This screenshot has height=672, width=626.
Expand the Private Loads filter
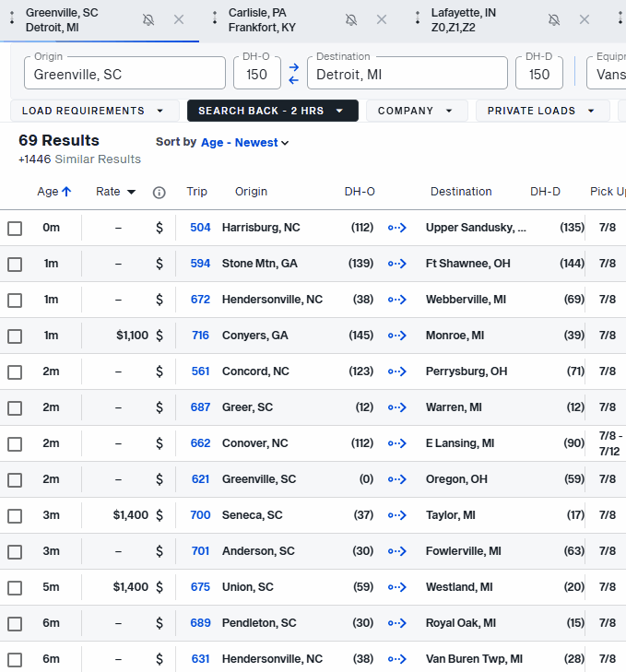[x=542, y=111]
